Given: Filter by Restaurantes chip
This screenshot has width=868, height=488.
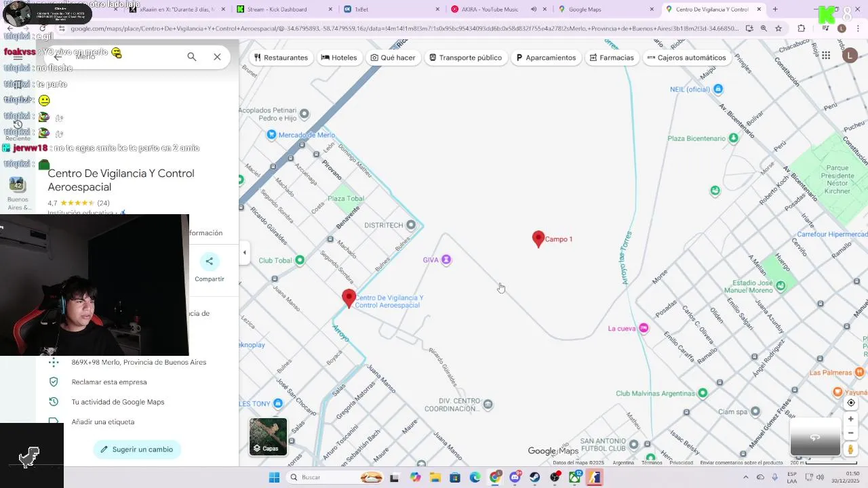Looking at the screenshot, I should (281, 58).
